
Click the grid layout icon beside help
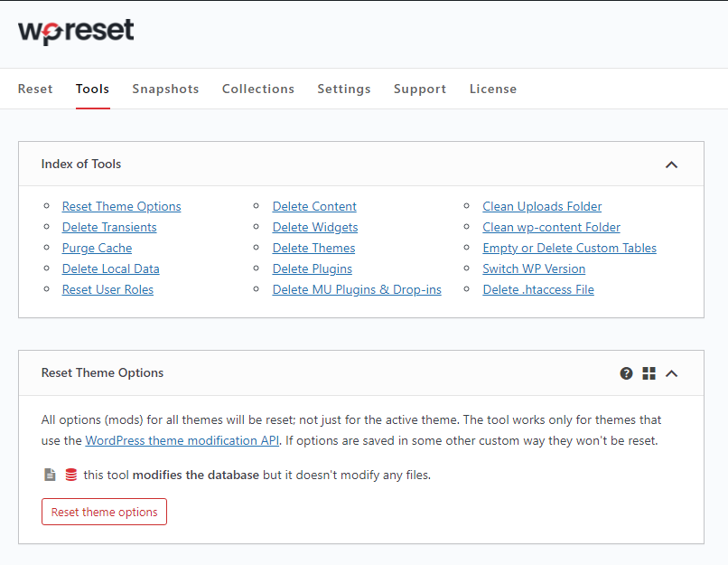tap(649, 372)
